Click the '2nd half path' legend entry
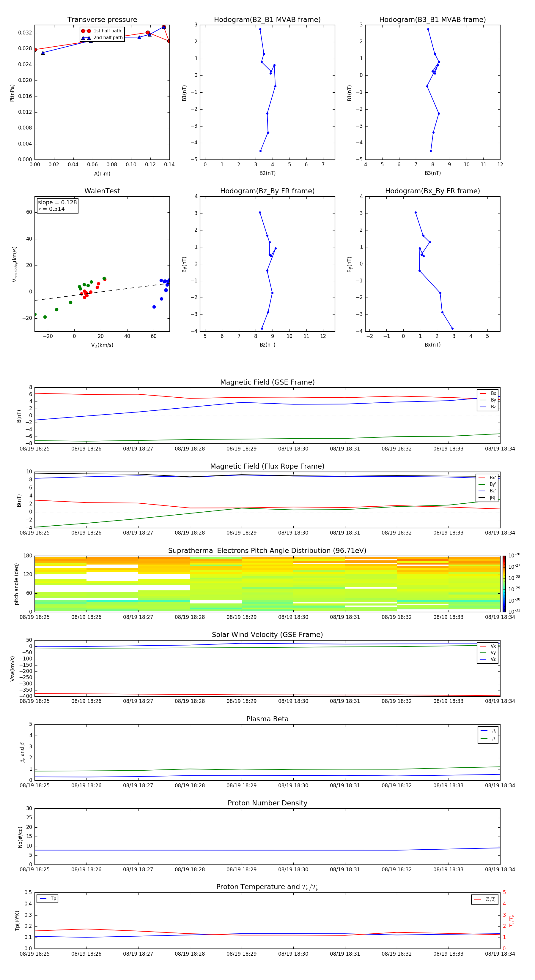This screenshot has width=535, height=980. pyautogui.click(x=102, y=38)
